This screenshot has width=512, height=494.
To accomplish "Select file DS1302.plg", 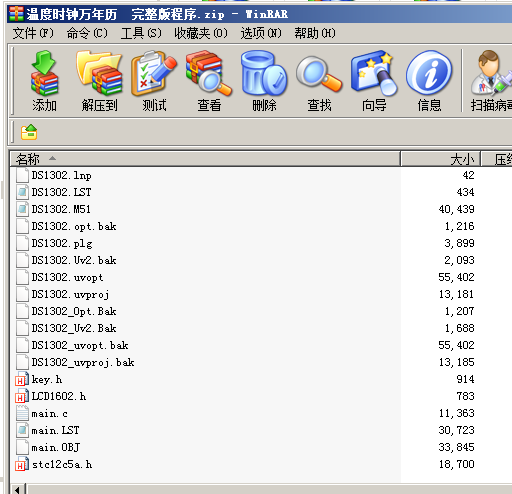I will coord(62,243).
